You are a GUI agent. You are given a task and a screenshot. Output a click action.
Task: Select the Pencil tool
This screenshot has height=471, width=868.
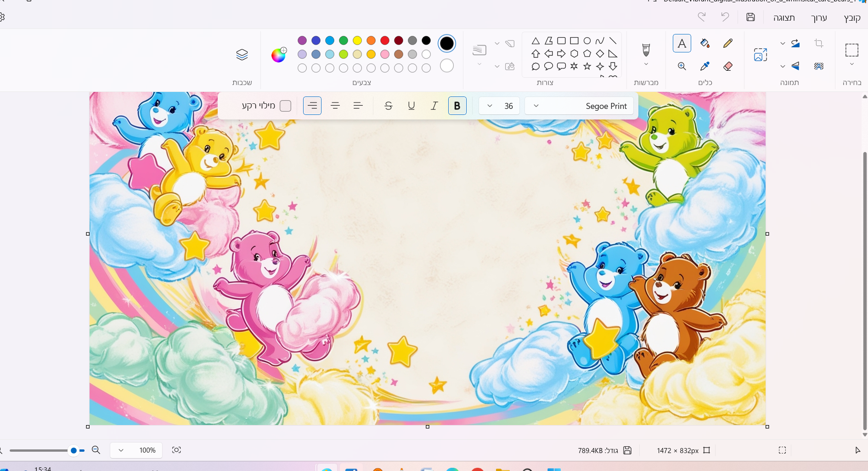pos(727,43)
